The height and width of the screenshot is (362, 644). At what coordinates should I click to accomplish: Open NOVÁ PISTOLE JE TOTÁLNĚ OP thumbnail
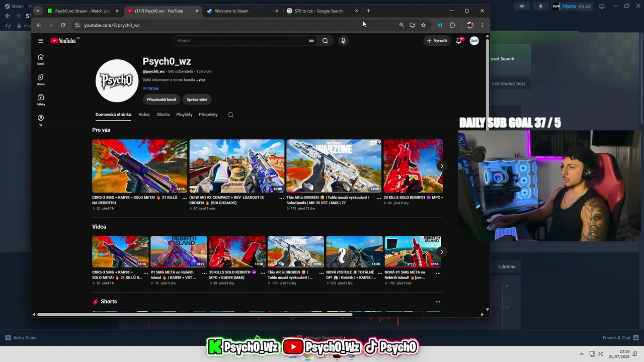click(x=354, y=252)
